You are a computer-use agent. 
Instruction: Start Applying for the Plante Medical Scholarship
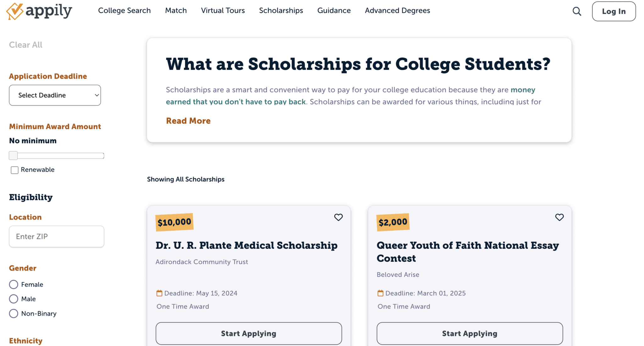[248, 333]
